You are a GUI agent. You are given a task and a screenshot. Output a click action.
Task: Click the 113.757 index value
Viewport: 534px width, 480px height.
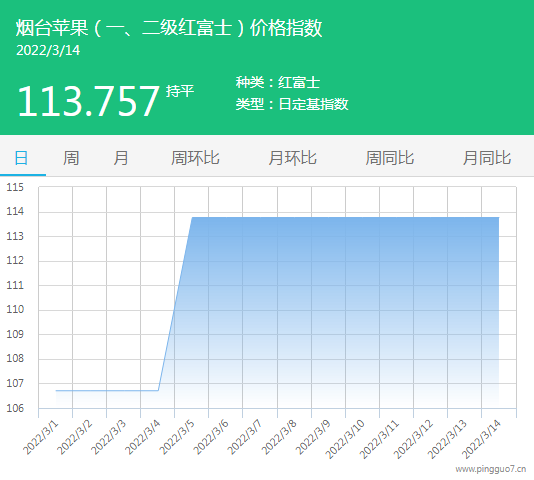click(88, 101)
